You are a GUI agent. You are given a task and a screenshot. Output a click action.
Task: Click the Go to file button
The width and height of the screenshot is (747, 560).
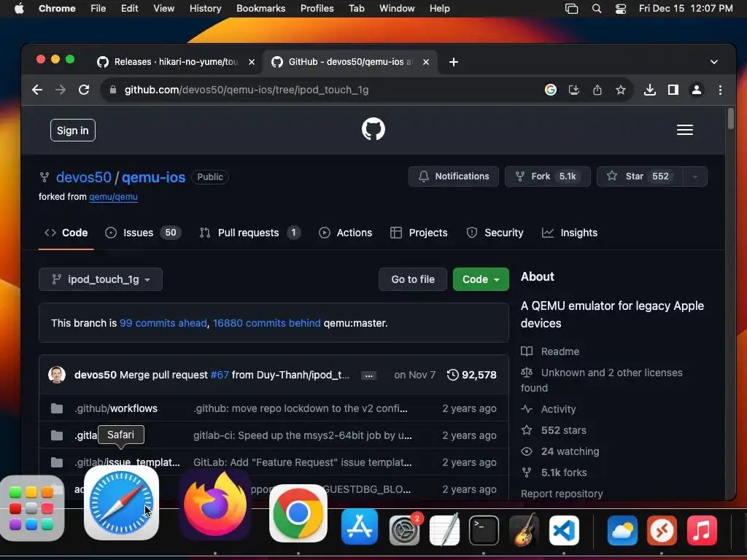413,279
